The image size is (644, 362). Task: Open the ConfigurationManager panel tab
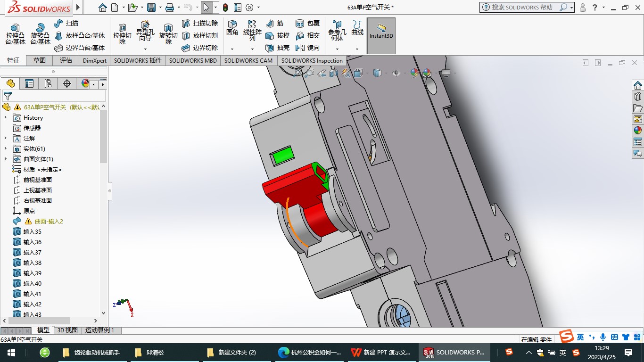48,83
